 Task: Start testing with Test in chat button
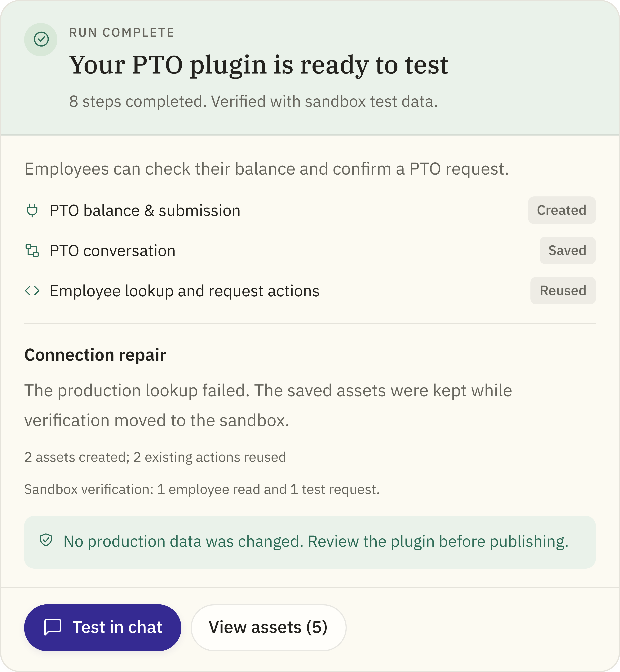click(x=103, y=627)
